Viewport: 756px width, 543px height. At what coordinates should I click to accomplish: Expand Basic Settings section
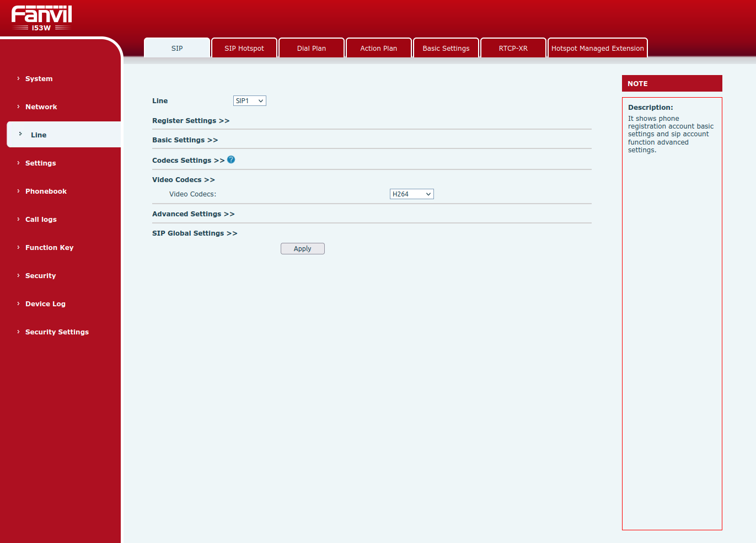coord(185,140)
